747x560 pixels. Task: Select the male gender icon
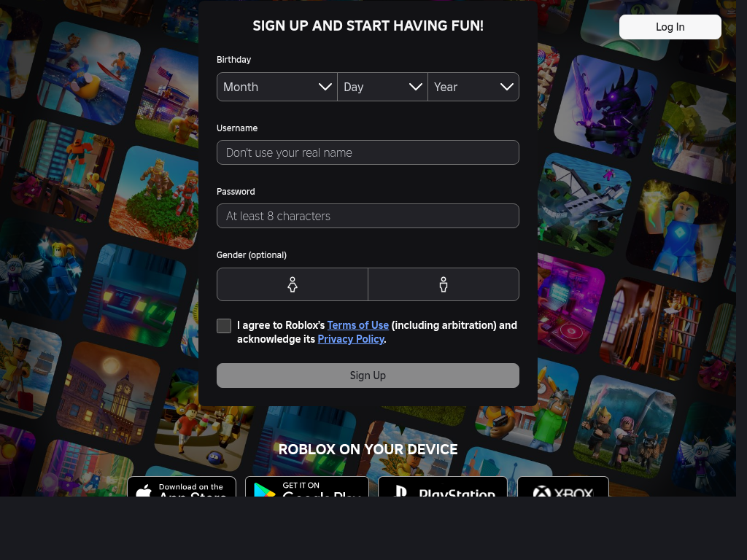pyautogui.click(x=444, y=284)
